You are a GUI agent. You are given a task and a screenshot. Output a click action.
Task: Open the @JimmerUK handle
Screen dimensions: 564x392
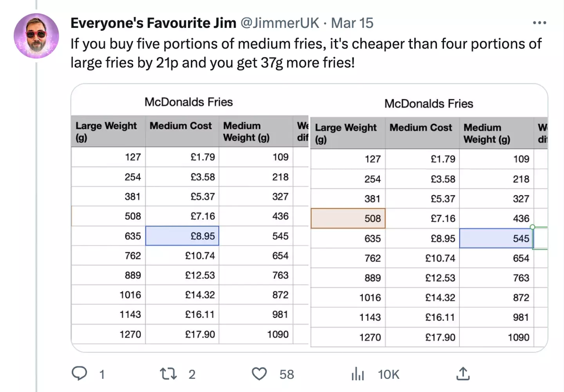(279, 23)
